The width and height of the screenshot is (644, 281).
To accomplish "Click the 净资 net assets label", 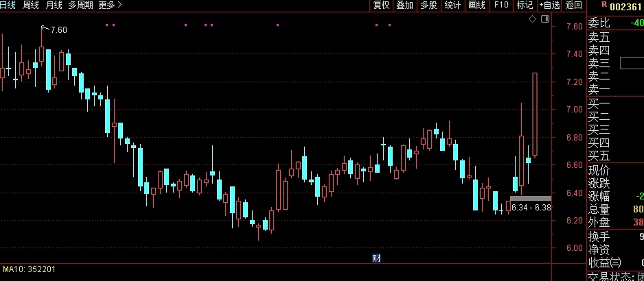I will click(599, 249).
